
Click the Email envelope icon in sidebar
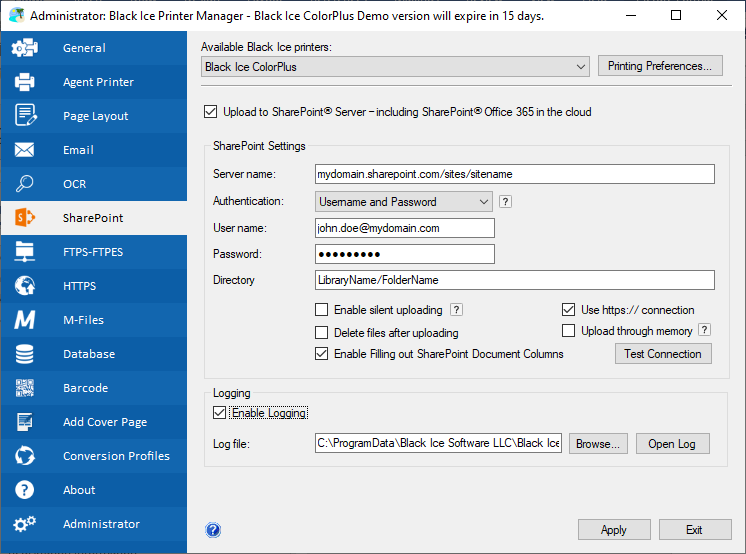click(25, 150)
